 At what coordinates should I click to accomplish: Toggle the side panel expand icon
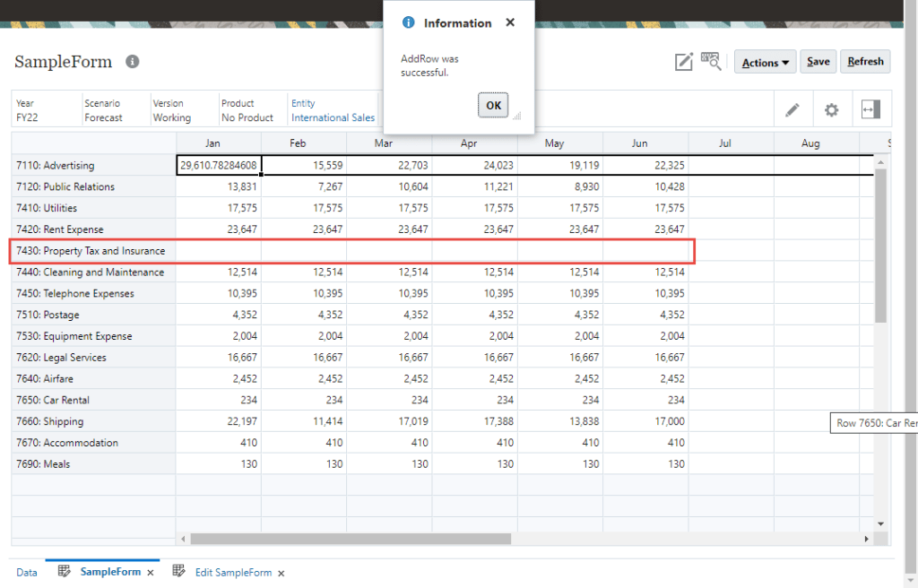(870, 109)
